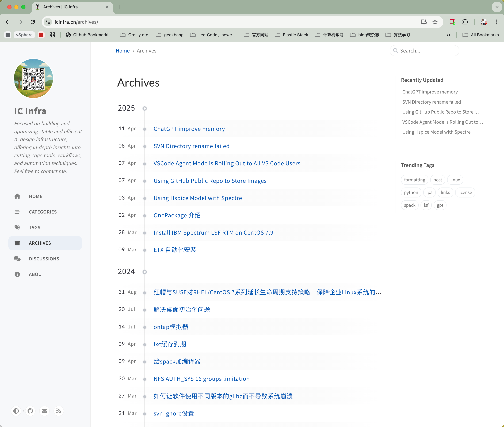Click the bookmark star icon in address bar
This screenshot has height=427, width=504.
435,22
